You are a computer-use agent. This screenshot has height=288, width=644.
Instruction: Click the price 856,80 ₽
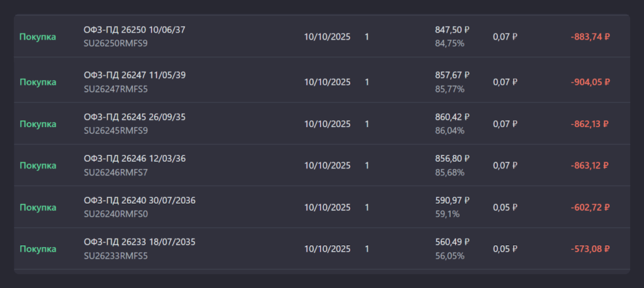452,158
